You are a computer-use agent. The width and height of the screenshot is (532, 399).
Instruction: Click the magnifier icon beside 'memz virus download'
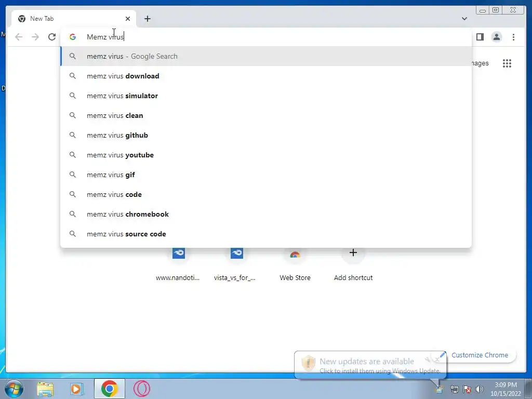pos(73,76)
